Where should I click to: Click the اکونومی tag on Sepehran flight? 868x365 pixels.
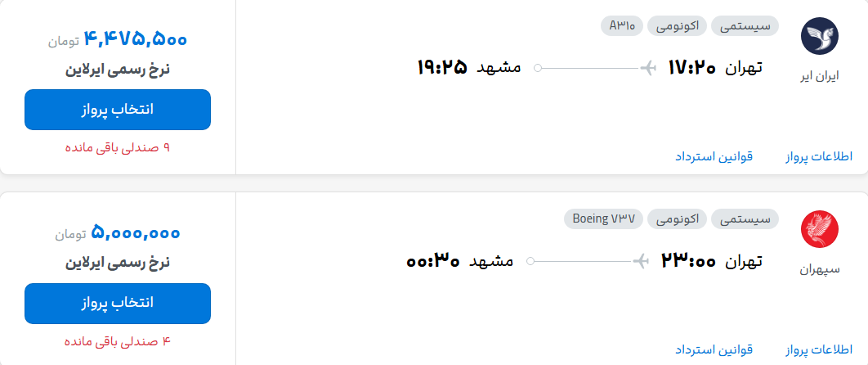click(x=677, y=219)
